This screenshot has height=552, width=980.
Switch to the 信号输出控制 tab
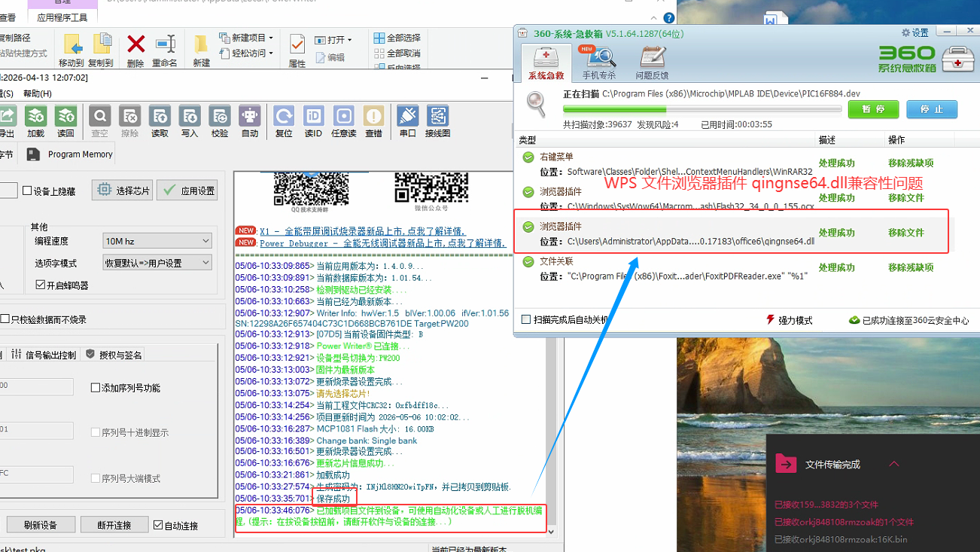click(43, 355)
